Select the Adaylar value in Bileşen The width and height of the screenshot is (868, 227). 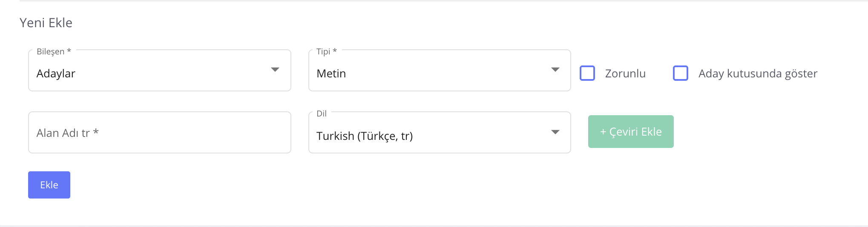(x=56, y=74)
